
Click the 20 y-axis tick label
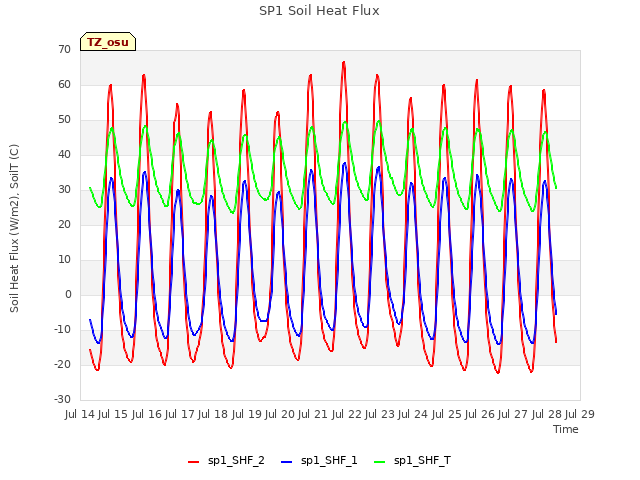click(x=64, y=225)
